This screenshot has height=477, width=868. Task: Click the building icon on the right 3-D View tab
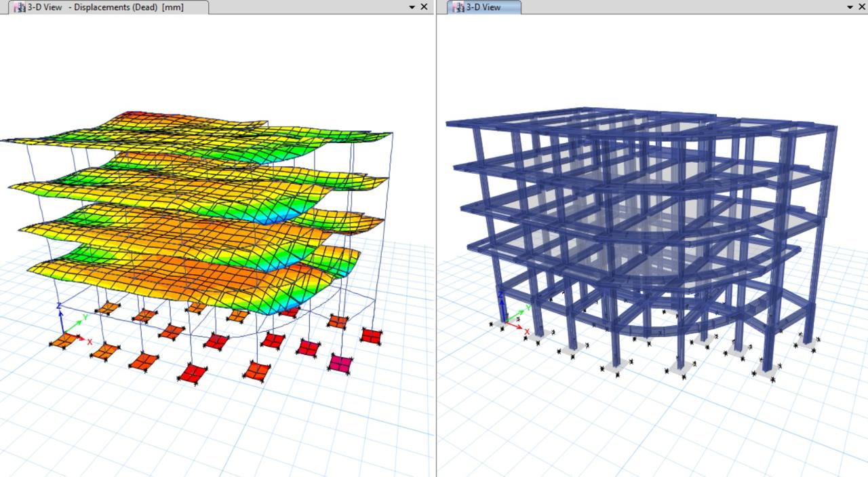click(x=458, y=7)
